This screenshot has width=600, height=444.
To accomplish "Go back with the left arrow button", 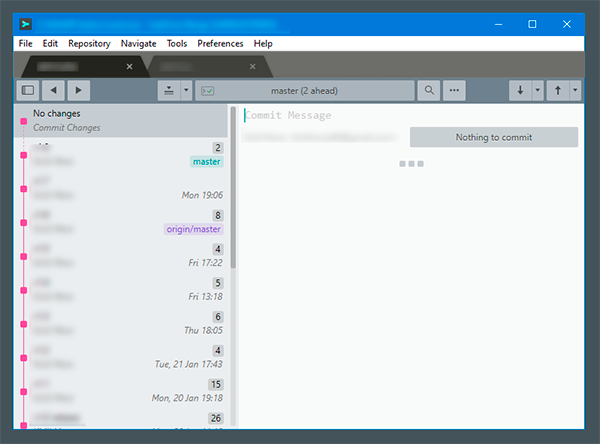I will tap(53, 90).
